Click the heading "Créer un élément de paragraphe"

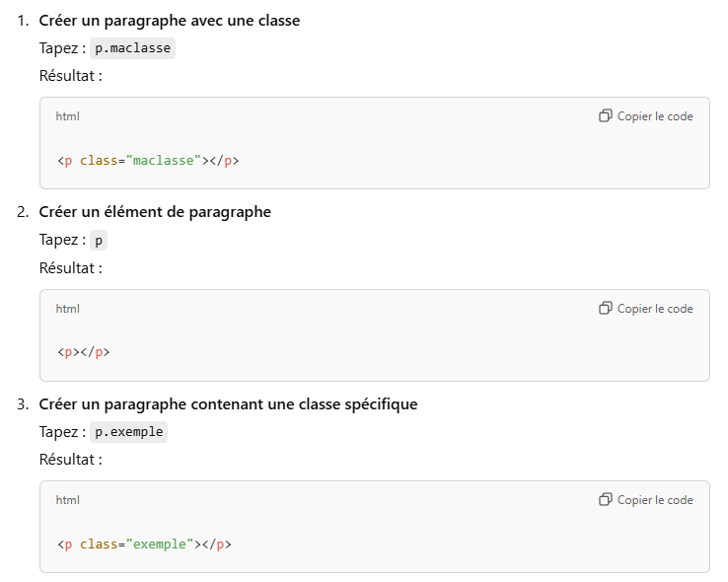coord(155,212)
